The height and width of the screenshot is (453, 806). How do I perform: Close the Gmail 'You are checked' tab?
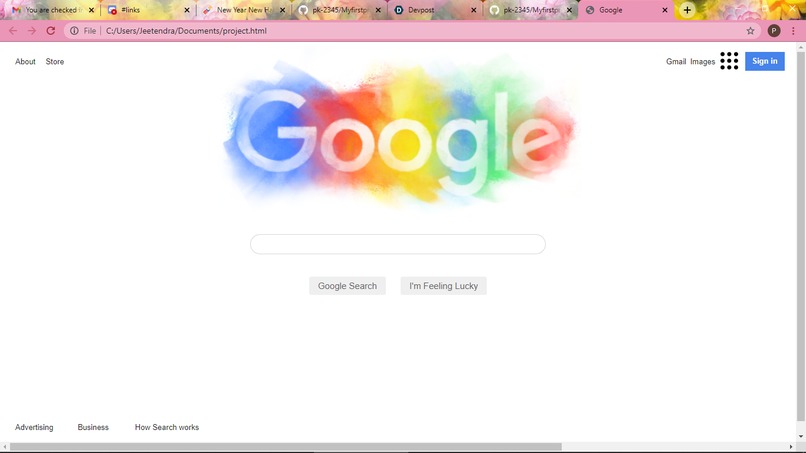click(x=91, y=10)
